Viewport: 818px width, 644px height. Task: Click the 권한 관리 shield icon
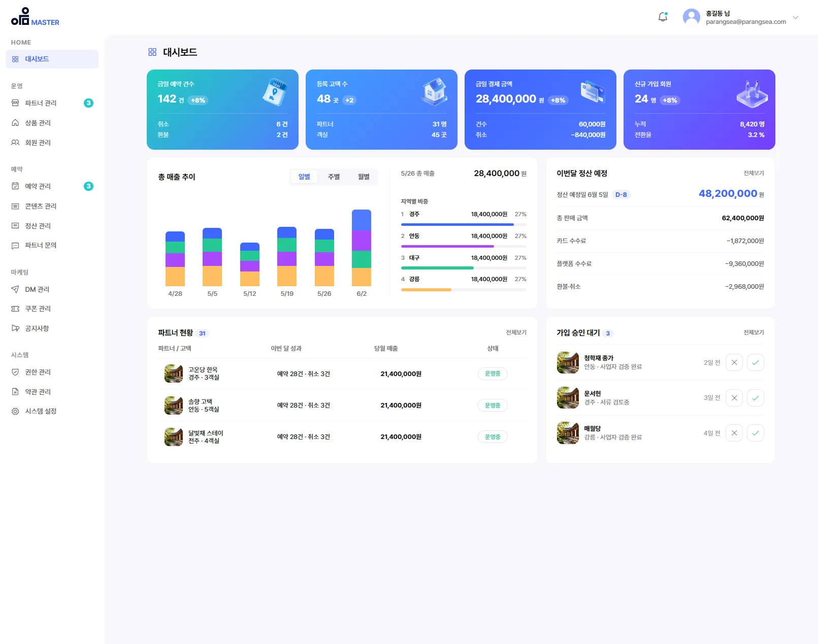point(15,372)
